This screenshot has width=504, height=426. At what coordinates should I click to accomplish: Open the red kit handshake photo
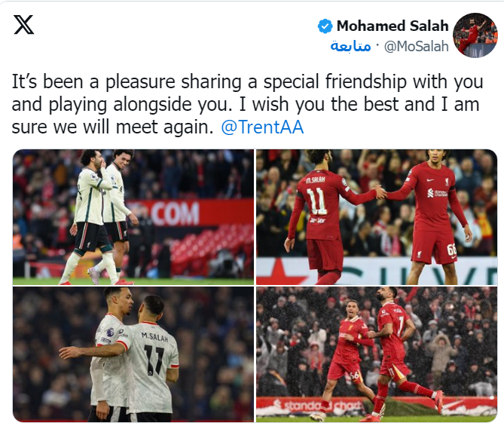coord(377,217)
